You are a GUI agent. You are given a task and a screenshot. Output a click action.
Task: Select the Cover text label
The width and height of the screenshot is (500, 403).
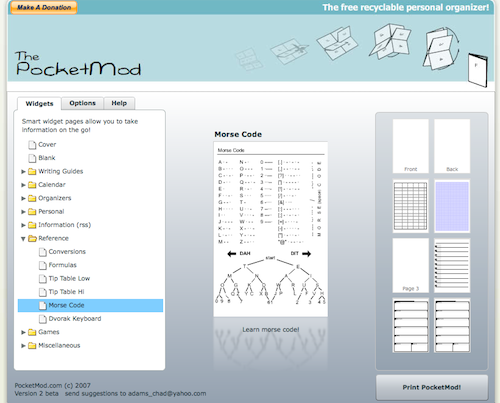pyautogui.click(x=47, y=145)
